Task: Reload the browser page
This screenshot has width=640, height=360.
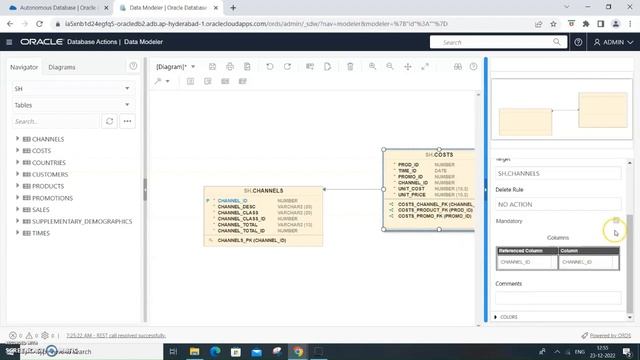Action: click(x=39, y=24)
